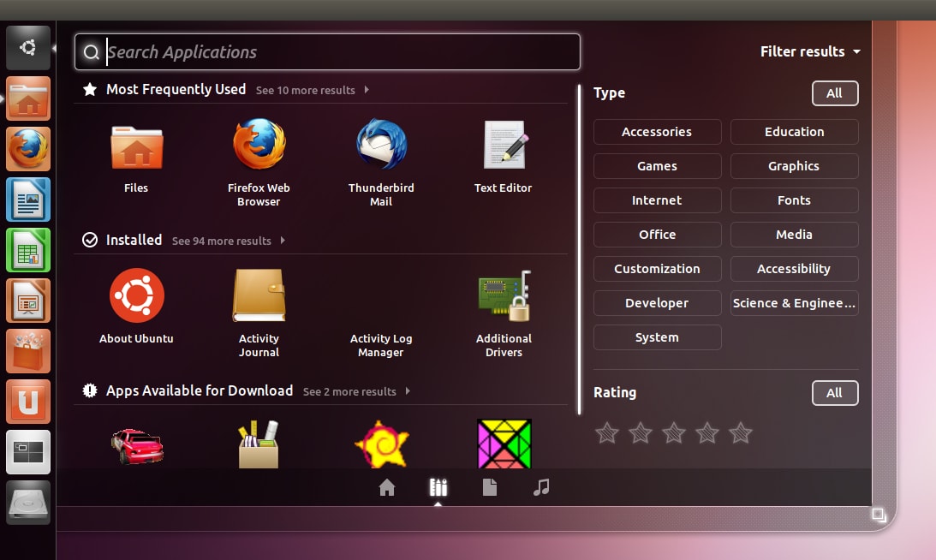Open Workspace Switcher in the launcher
Screen dimensions: 936x560
28,452
